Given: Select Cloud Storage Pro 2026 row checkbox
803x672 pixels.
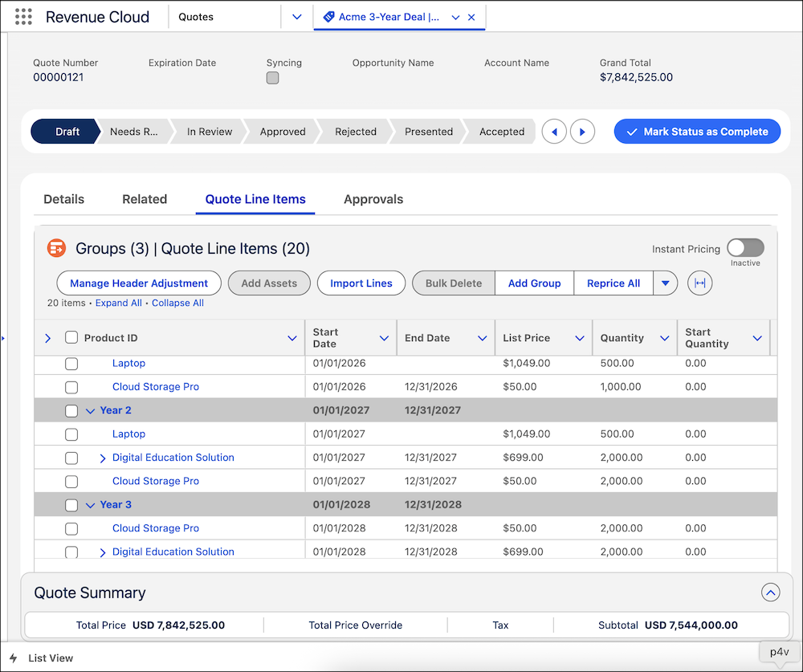Looking at the screenshot, I should (x=71, y=387).
